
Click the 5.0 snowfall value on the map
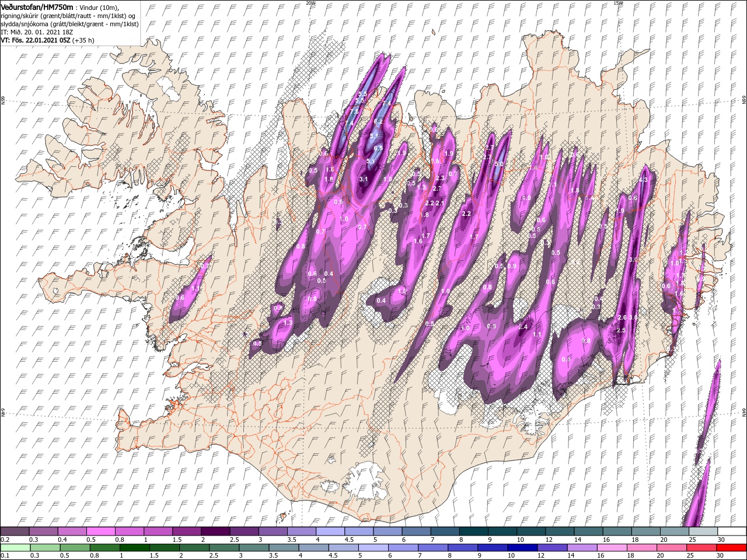tap(498, 164)
